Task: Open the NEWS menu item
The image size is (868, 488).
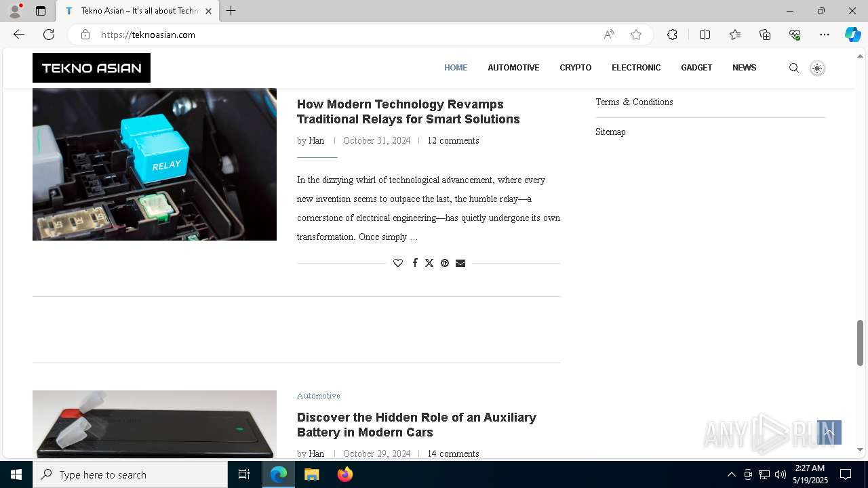Action: [x=744, y=68]
